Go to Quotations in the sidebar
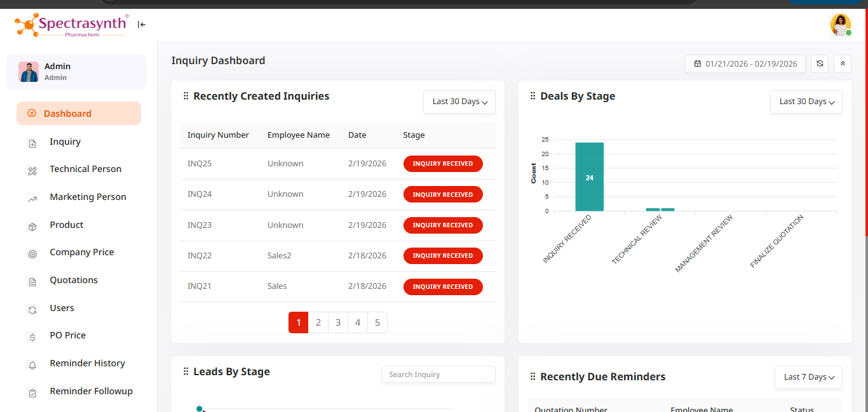The height and width of the screenshot is (412, 868). click(74, 281)
